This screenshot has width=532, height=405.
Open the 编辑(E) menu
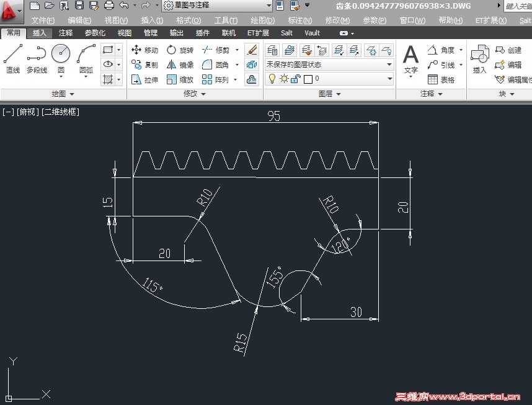coord(79,20)
